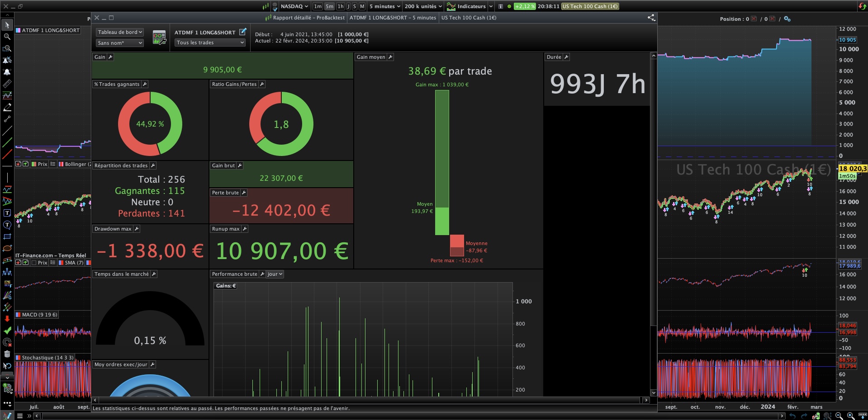Image resolution: width=868 pixels, height=420 pixels.
Task: Open the jour period dropdown
Action: click(275, 274)
